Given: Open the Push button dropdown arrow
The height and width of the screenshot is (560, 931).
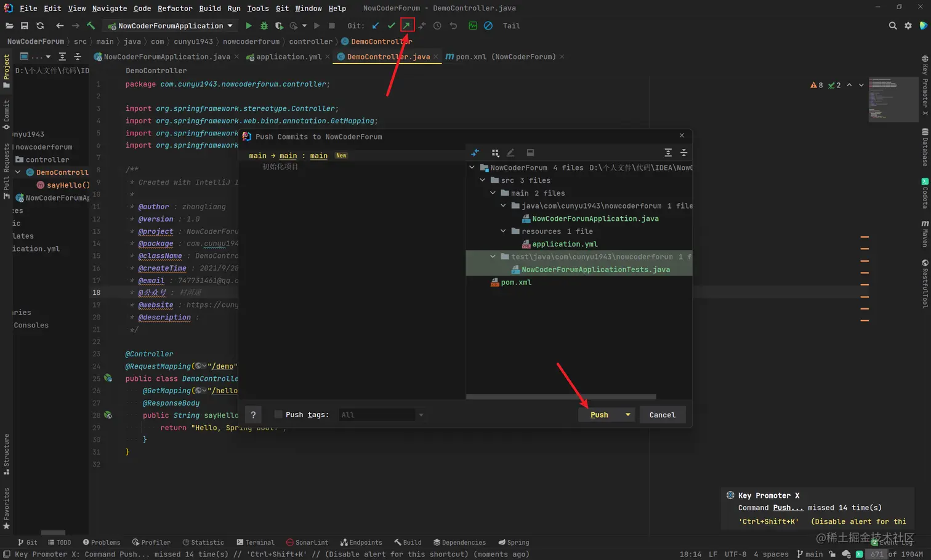Looking at the screenshot, I should (x=628, y=415).
